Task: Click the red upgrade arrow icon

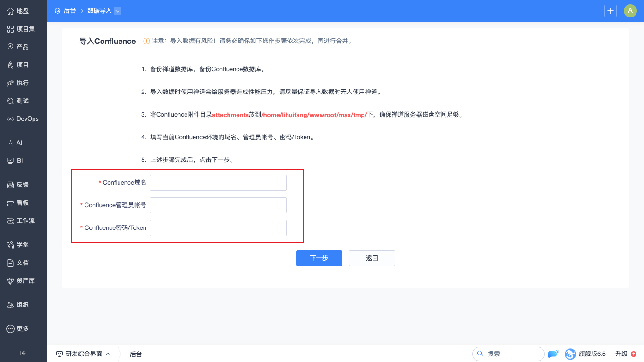Action: [634, 354]
